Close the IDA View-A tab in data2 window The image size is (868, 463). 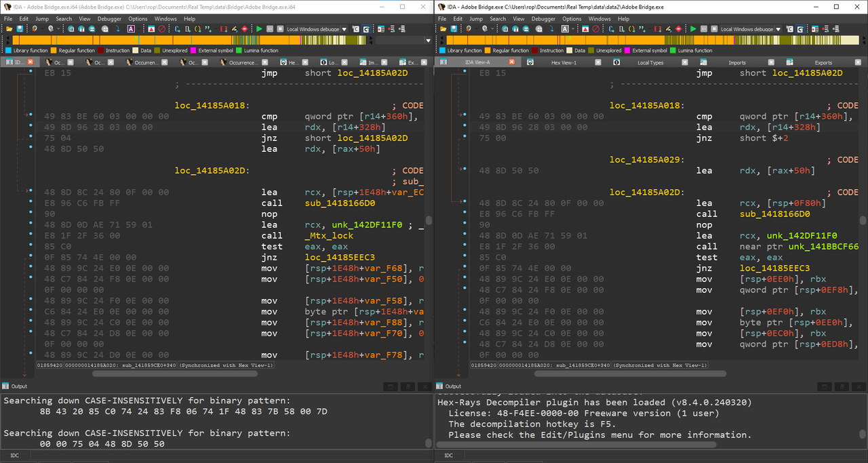[x=512, y=62]
